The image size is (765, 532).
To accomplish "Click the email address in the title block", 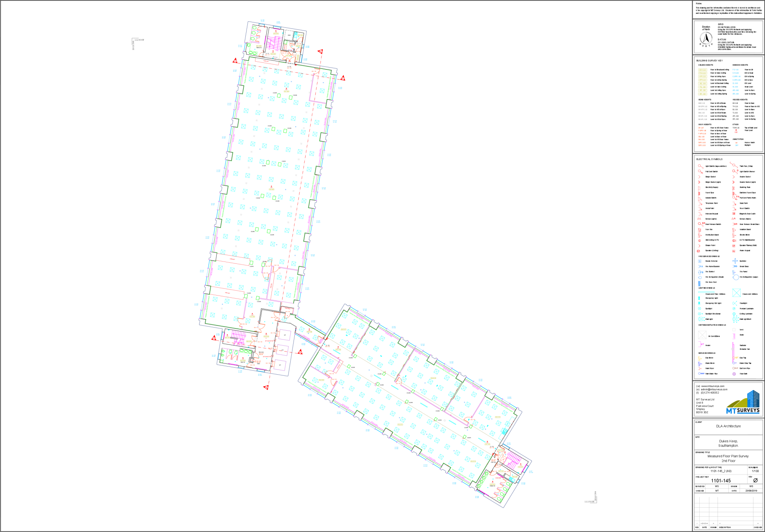I will point(714,389).
